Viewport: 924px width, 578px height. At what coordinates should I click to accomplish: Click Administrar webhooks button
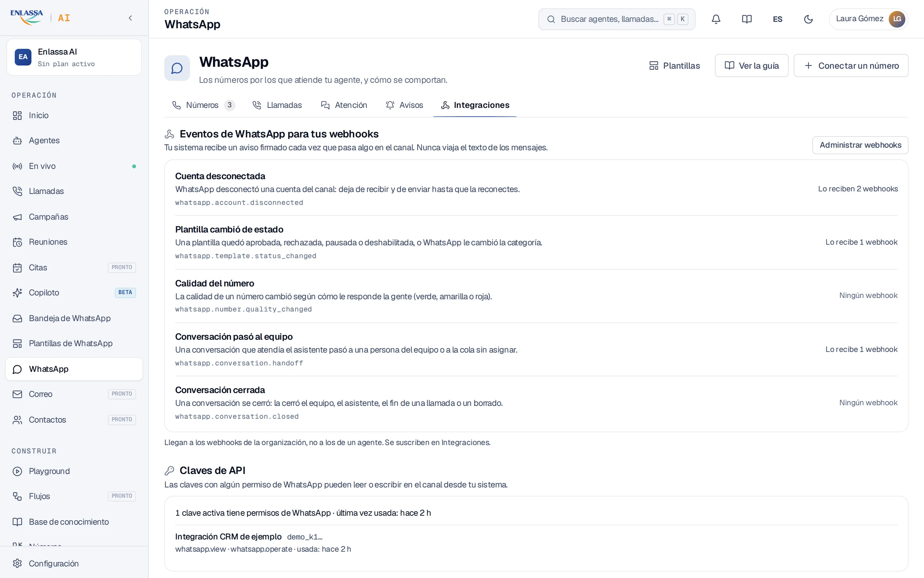pos(860,145)
